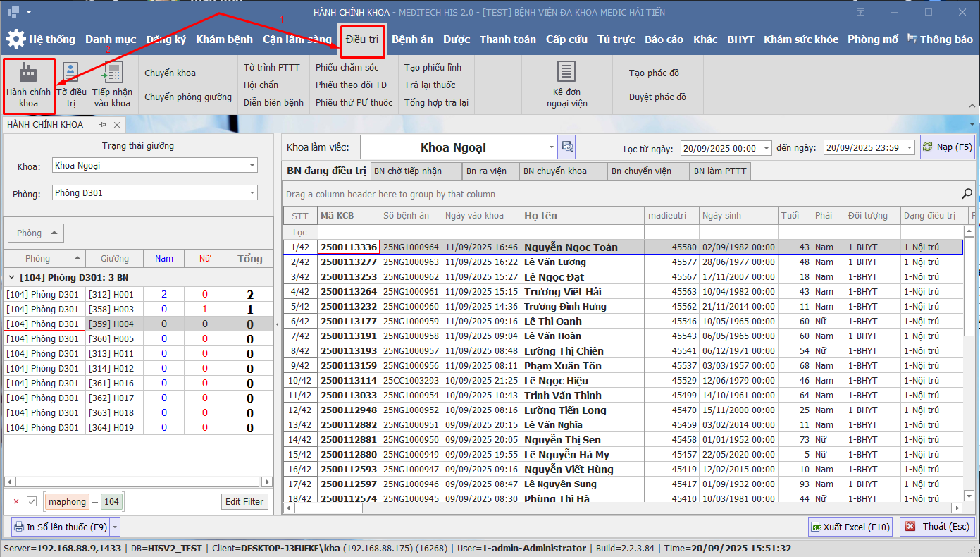Open the Bệnh án menu
The height and width of the screenshot is (557, 980).
[x=412, y=39]
